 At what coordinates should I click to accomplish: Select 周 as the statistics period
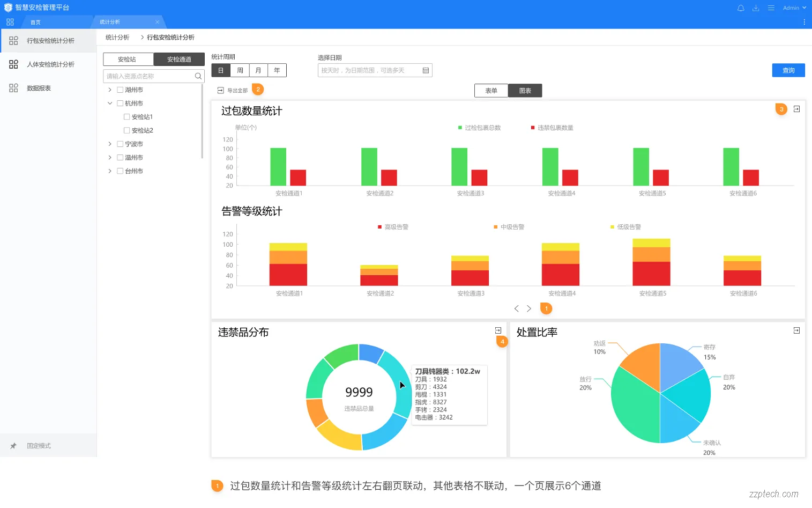(239, 70)
